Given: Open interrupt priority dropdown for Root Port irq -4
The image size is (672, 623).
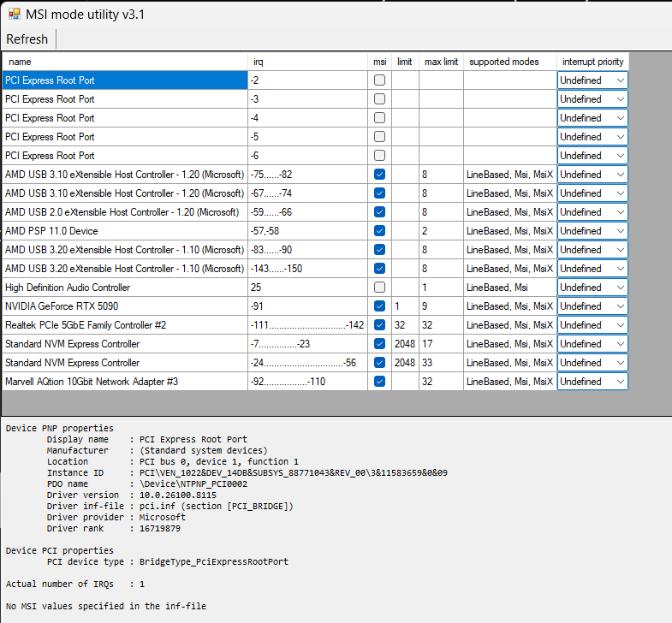Looking at the screenshot, I should tap(592, 118).
